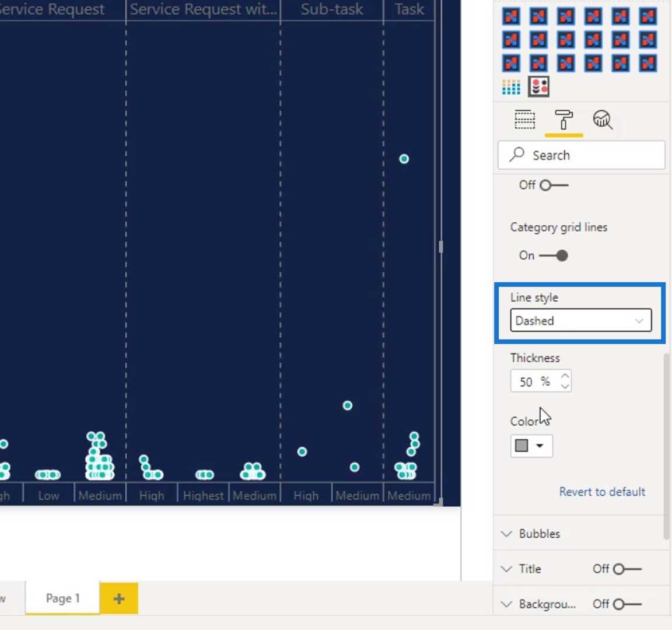
Task: Click the Thickness 50 % value field
Action: click(534, 381)
